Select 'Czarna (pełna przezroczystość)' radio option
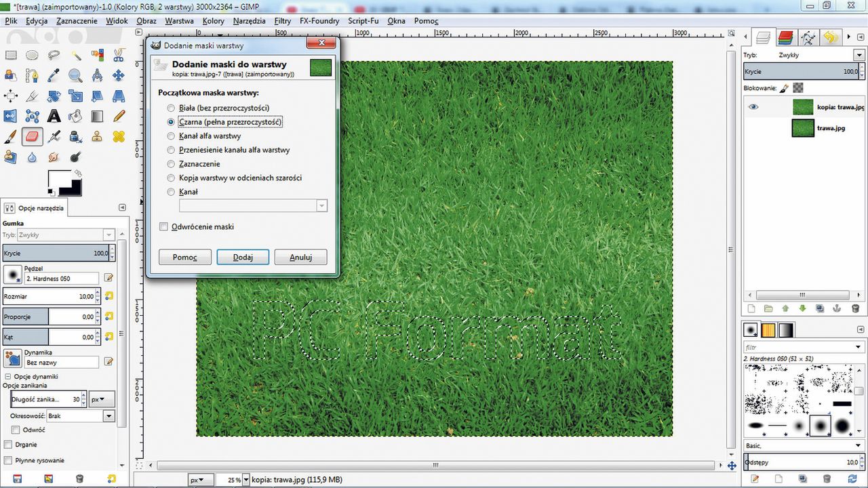Image resolution: width=868 pixels, height=488 pixels. pos(171,122)
